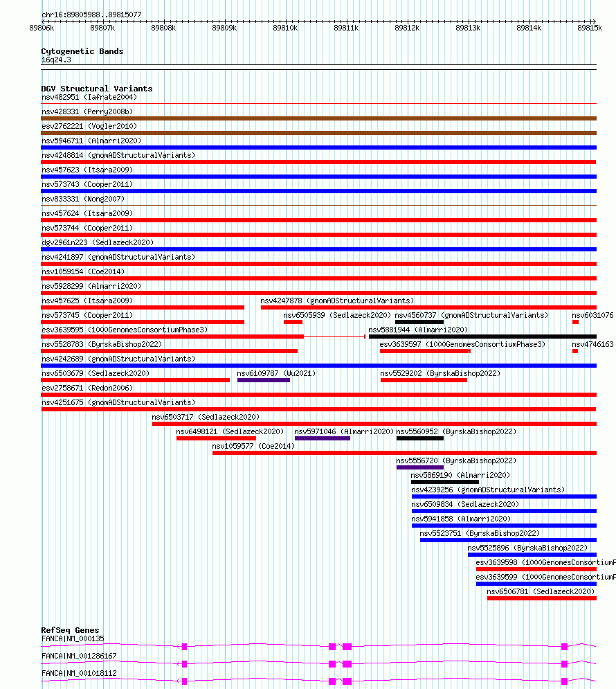The height and width of the screenshot is (689, 616).
Task: Click the nsv5971046 (Almarri2020) label
Action: coord(344,431)
